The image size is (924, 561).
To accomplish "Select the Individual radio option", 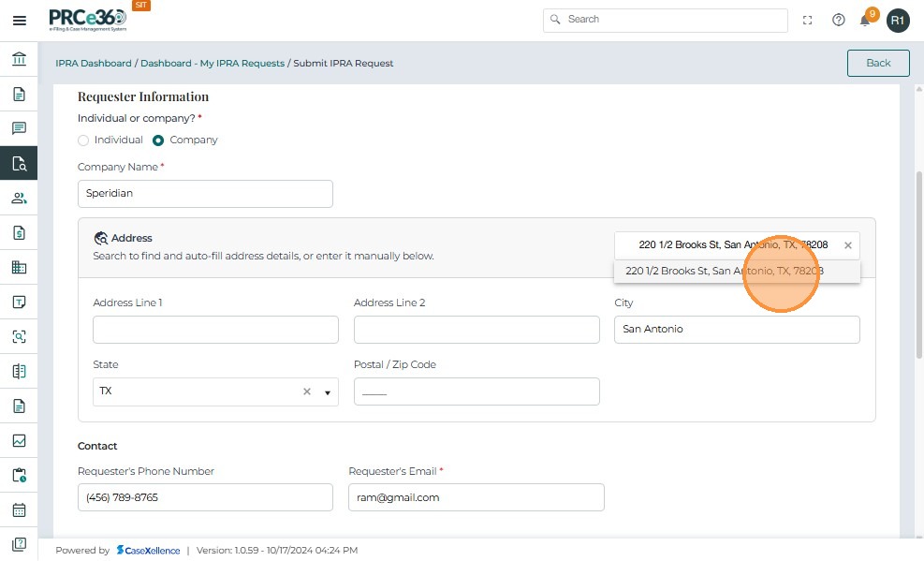I will click(x=83, y=140).
